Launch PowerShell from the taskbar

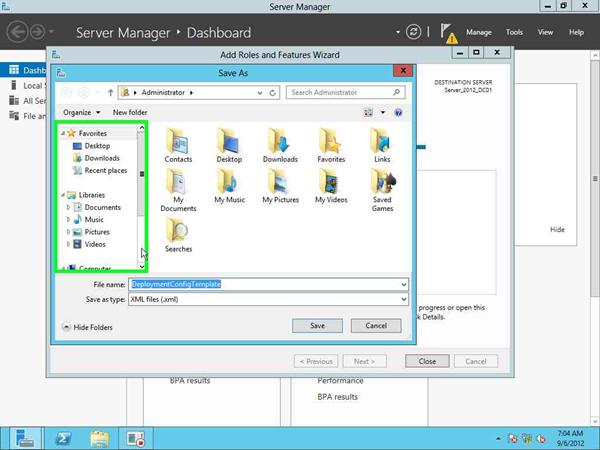(x=63, y=439)
